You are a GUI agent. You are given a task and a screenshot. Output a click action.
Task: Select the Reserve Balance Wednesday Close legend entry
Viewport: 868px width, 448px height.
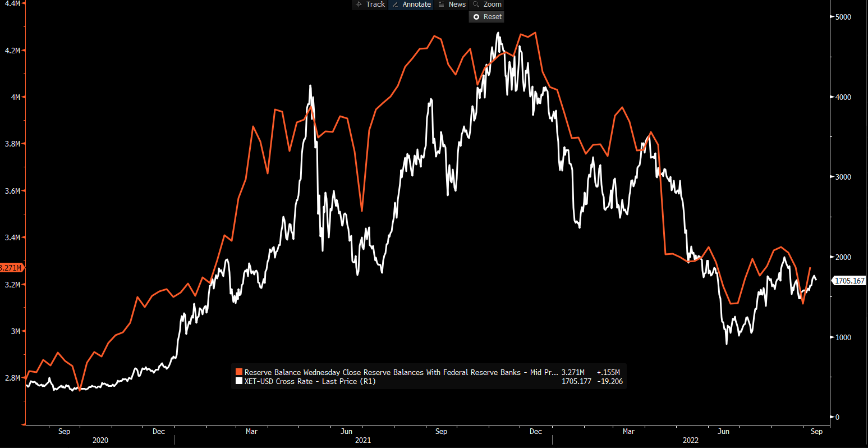click(401, 372)
